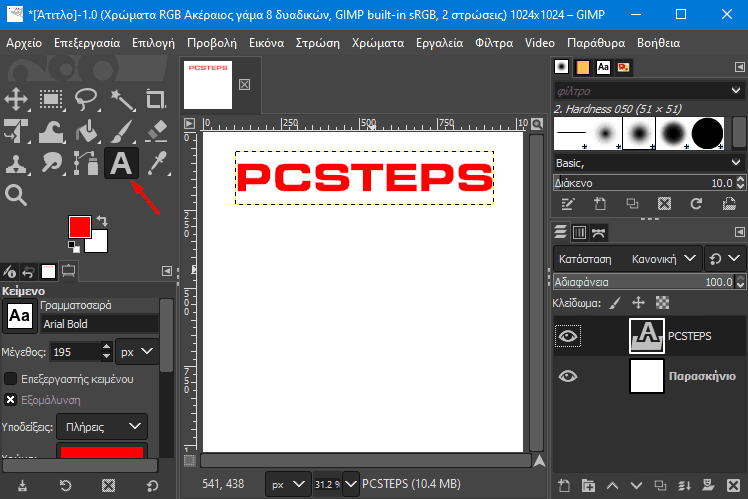
Task: Toggle lock alpha channel checkerboard icon
Action: coord(662,302)
